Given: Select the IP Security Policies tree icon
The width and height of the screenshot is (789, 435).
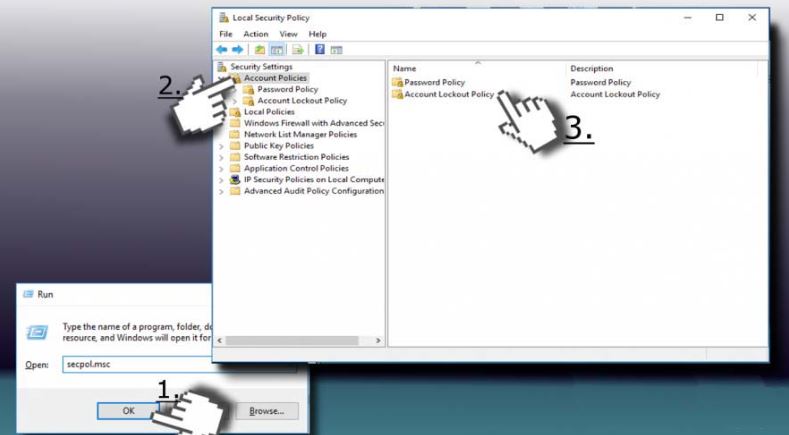Looking at the screenshot, I should 236,180.
